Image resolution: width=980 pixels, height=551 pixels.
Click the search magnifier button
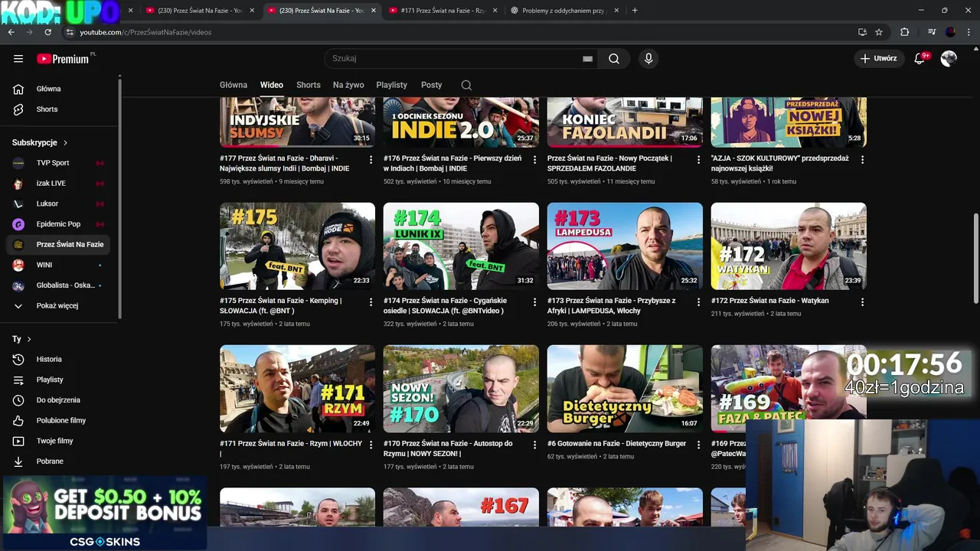(614, 58)
